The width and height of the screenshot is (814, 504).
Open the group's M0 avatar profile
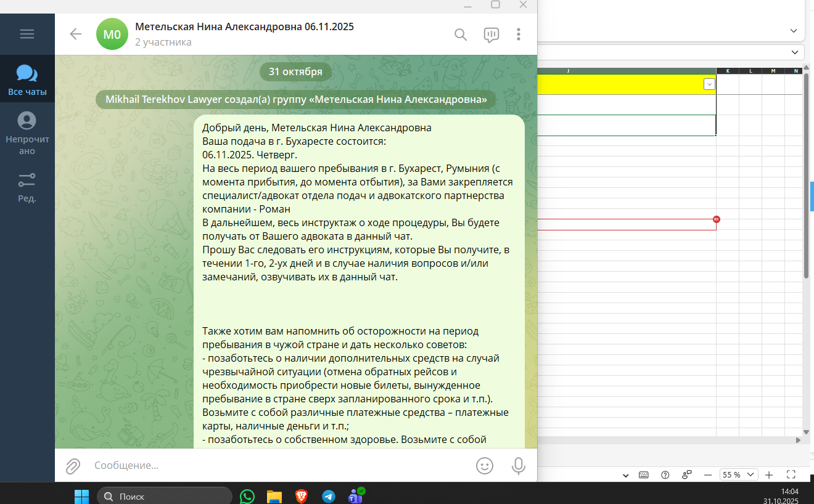point(112,34)
